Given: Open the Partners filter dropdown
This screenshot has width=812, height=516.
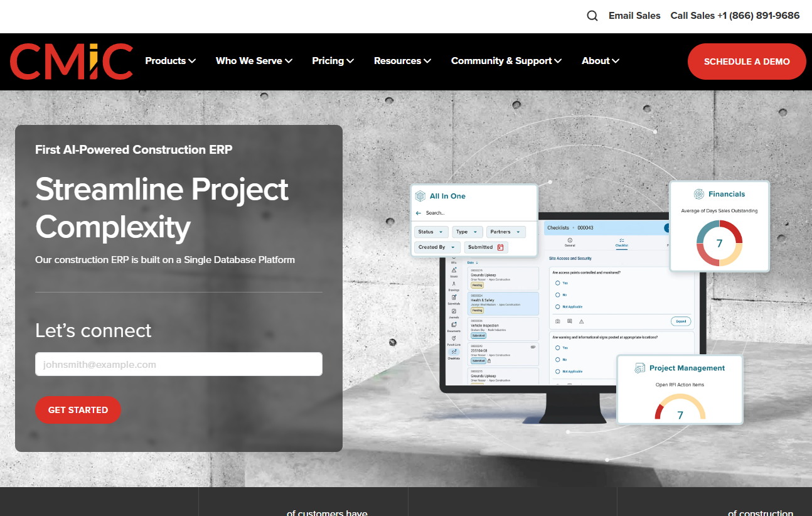Looking at the screenshot, I should pos(506,232).
